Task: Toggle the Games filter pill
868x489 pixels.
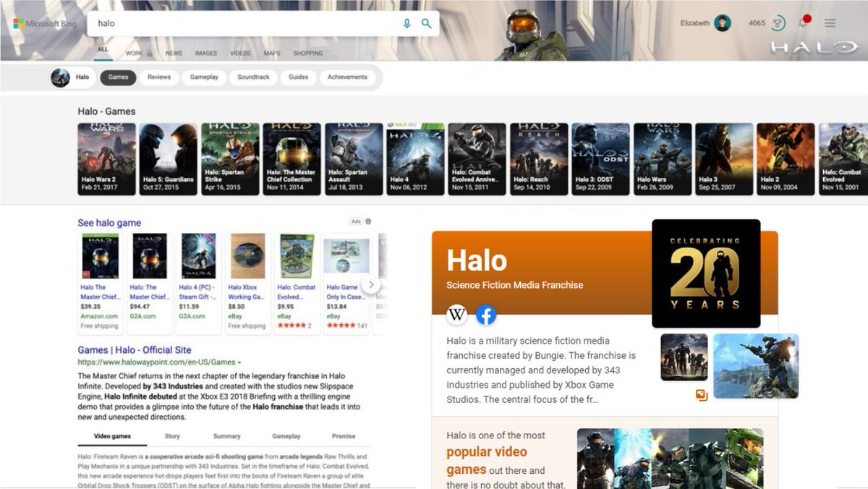Action: (118, 77)
